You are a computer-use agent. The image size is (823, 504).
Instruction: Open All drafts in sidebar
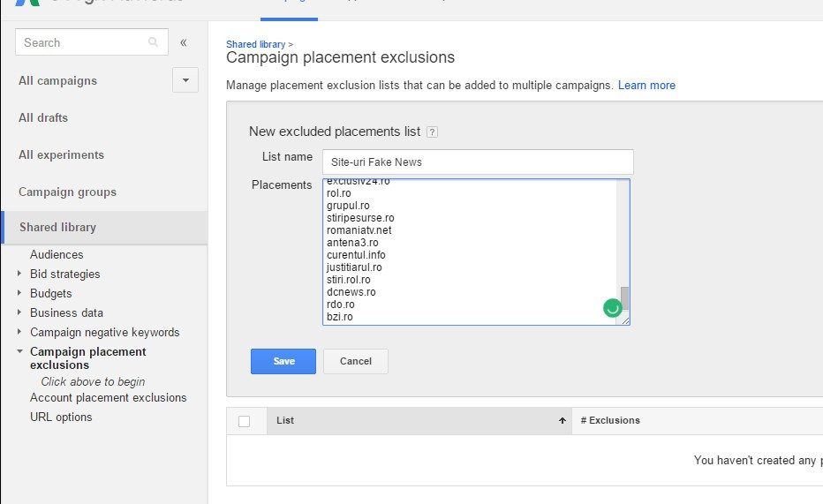(x=43, y=117)
